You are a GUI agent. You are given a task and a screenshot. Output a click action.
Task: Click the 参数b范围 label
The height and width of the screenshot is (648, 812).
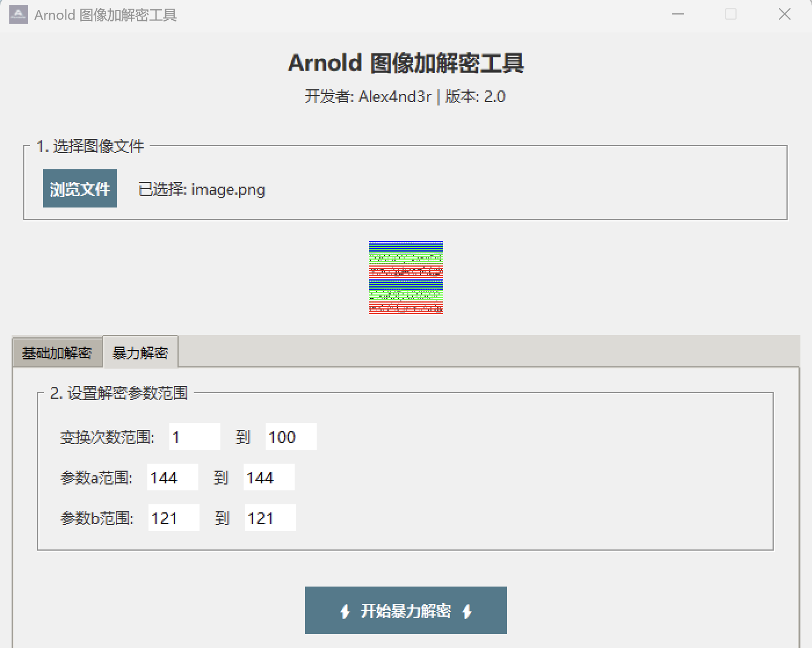point(97,518)
